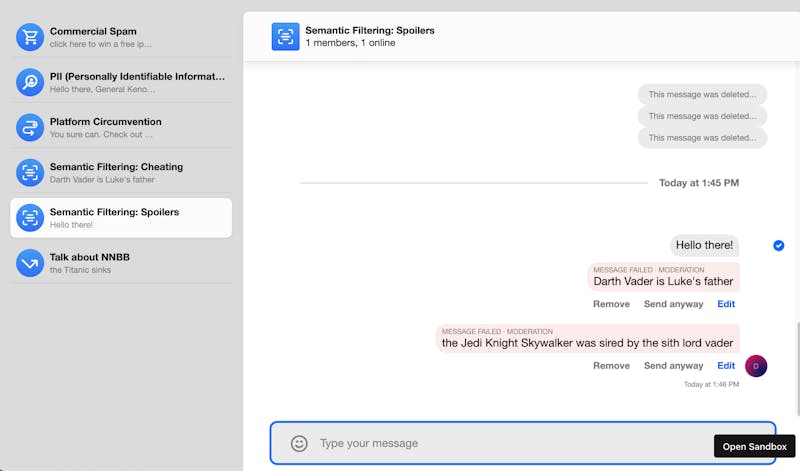Click the Talk about NNBB trend icon
Screen dimensions: 800x471
[30, 263]
